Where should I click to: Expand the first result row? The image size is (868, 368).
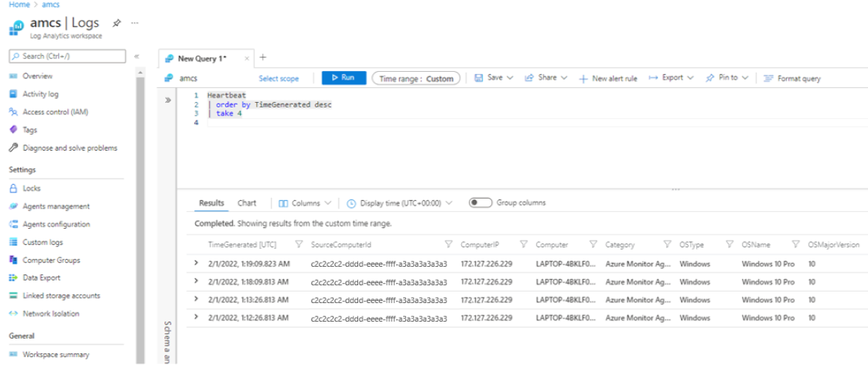coord(196,264)
